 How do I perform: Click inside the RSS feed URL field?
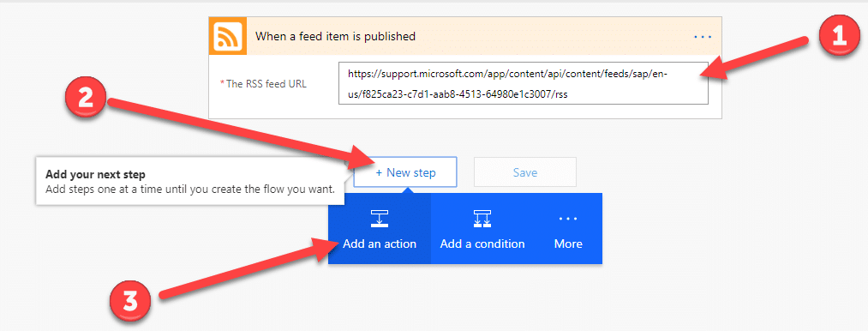pos(524,83)
